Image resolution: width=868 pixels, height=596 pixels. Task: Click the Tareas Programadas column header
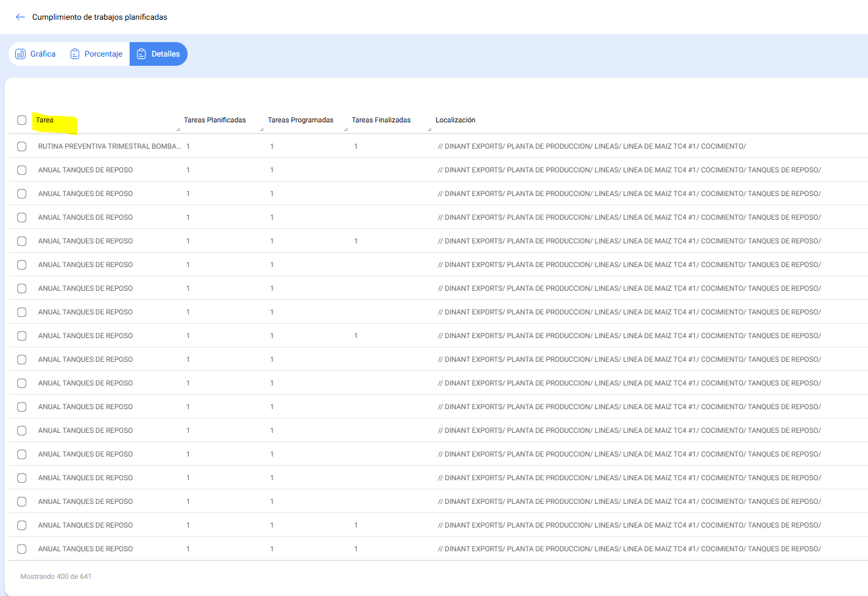tap(300, 120)
